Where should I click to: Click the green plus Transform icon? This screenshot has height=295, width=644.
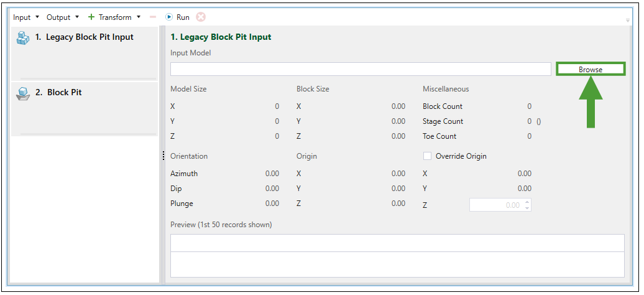tap(91, 17)
